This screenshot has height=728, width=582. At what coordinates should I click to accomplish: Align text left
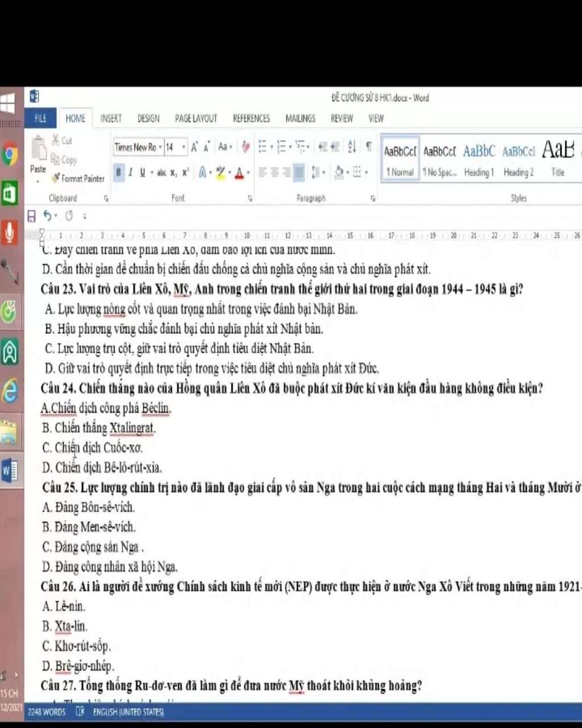263,172
